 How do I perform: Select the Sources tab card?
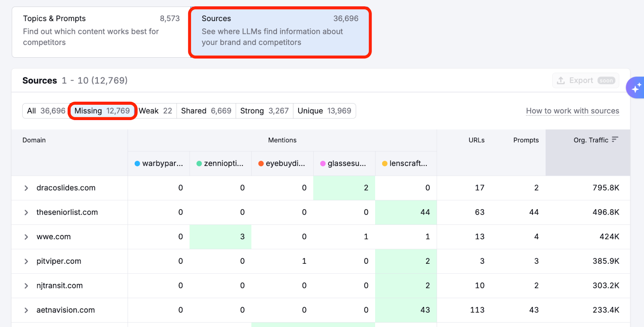coord(280,32)
